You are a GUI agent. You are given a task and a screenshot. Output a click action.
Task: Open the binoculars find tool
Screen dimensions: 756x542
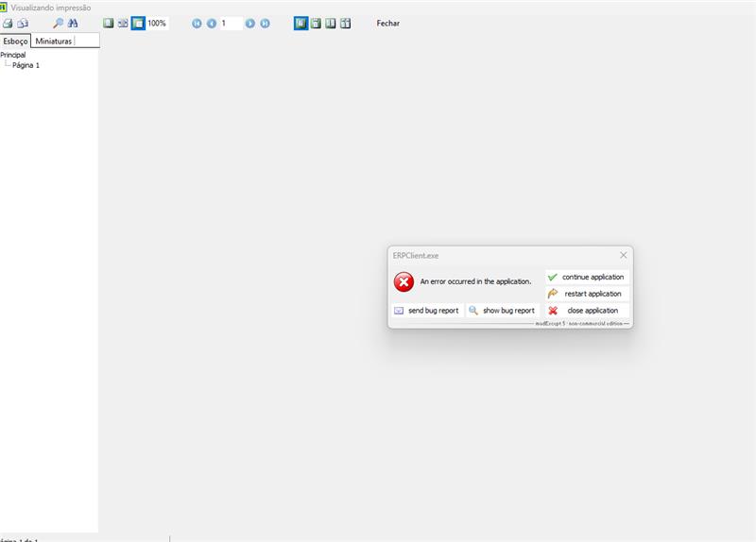point(73,23)
